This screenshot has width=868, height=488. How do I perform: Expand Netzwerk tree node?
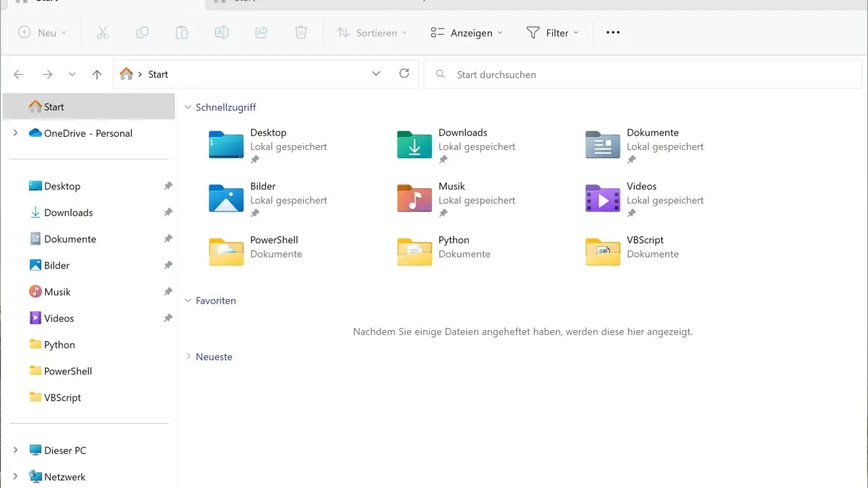16,476
